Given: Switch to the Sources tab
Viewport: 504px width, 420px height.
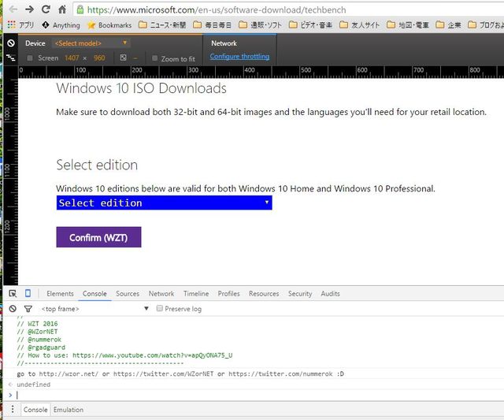Looking at the screenshot, I should [x=128, y=293].
